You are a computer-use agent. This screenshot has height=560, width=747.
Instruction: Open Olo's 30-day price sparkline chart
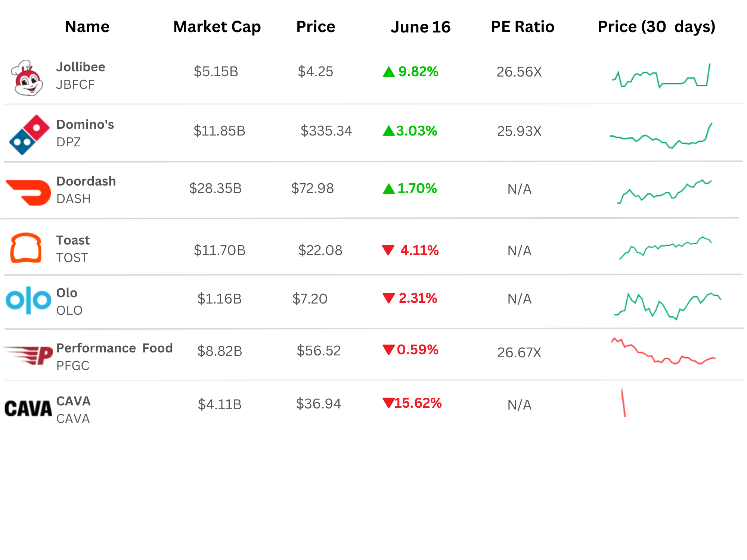click(668, 306)
